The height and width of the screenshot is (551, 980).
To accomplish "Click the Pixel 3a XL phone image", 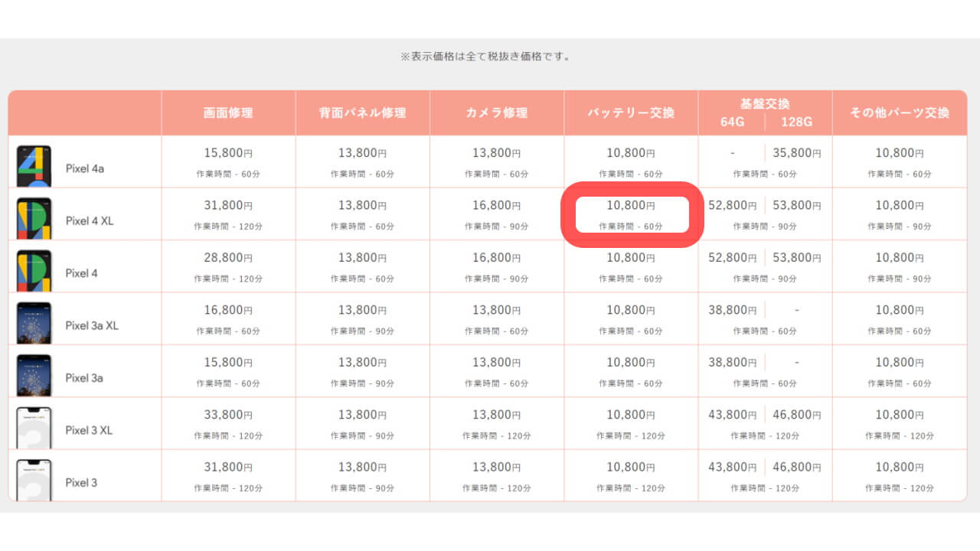I will point(34,324).
